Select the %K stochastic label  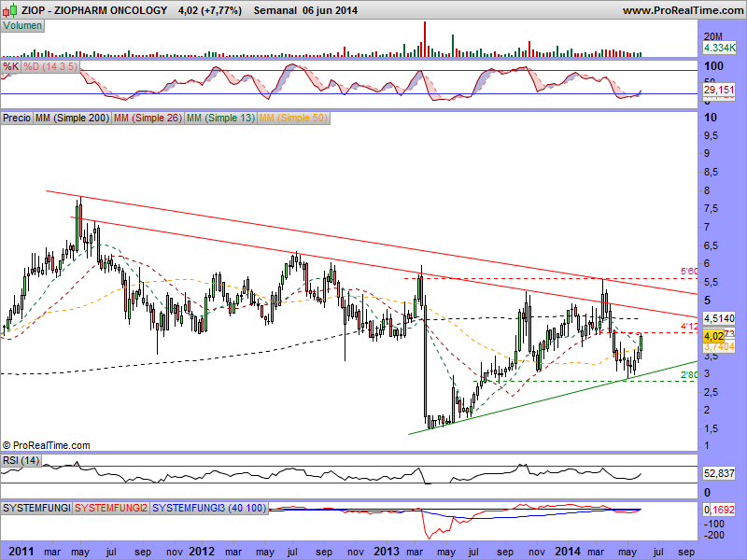point(10,66)
